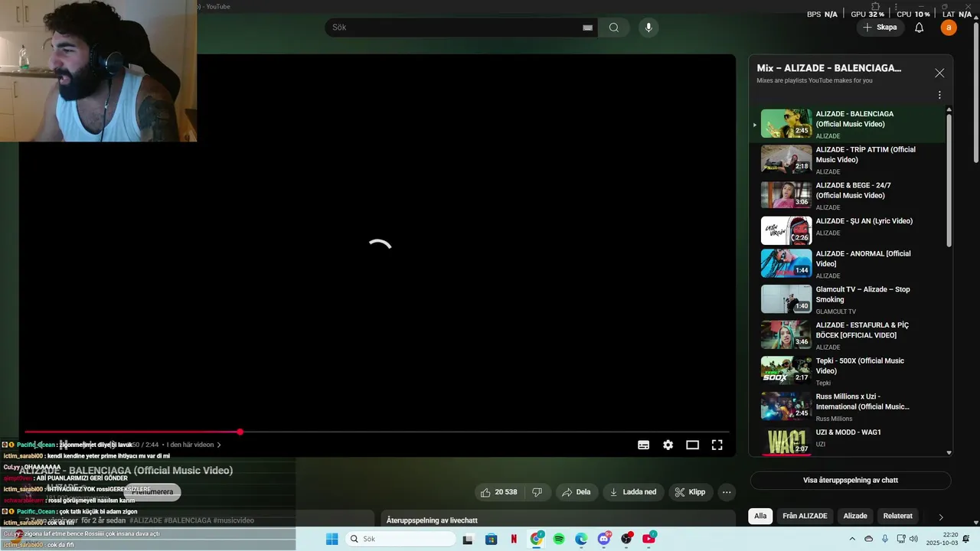Screen dimensions: 980x551
Task: Click Visa återuppspelning av chatt button
Action: tap(851, 481)
